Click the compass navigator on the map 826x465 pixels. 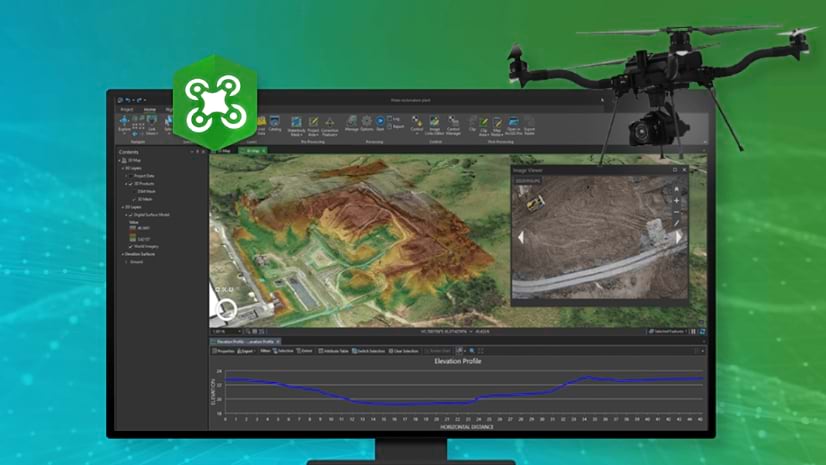tap(227, 309)
